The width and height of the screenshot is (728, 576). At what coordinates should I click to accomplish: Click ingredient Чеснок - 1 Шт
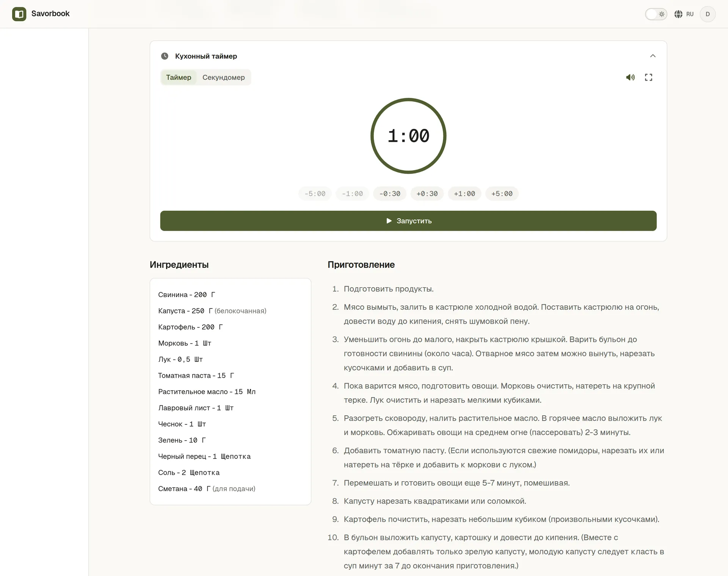182,424
